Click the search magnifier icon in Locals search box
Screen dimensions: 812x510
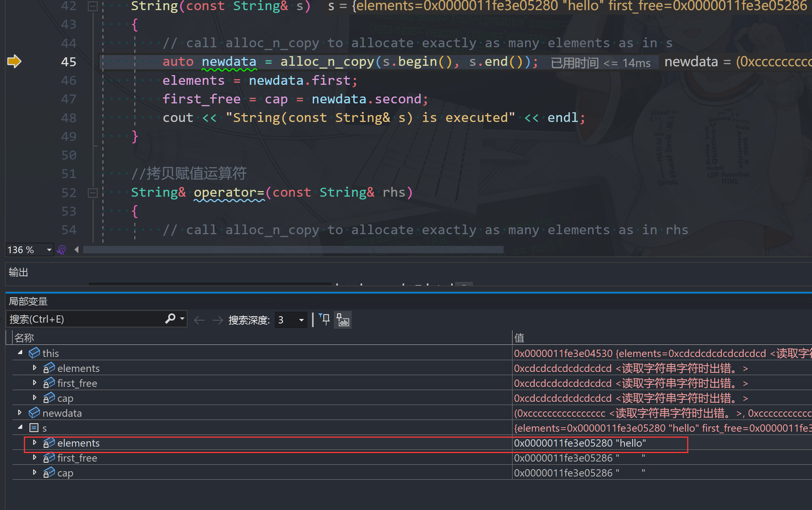point(170,318)
